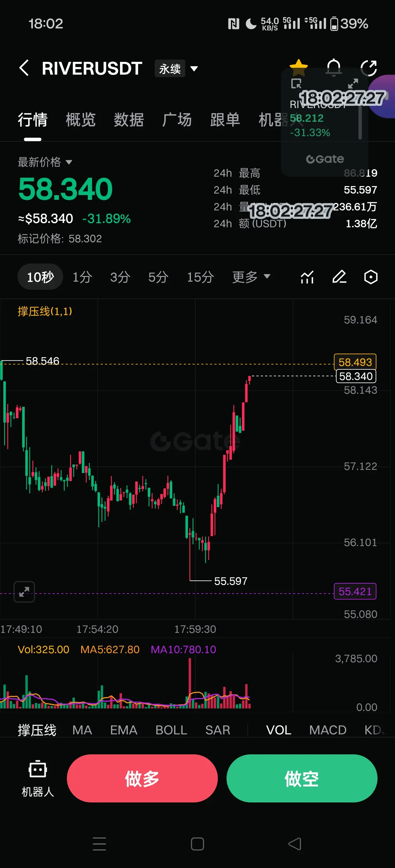
Task: Open price alert bell icon
Action: coord(334,68)
